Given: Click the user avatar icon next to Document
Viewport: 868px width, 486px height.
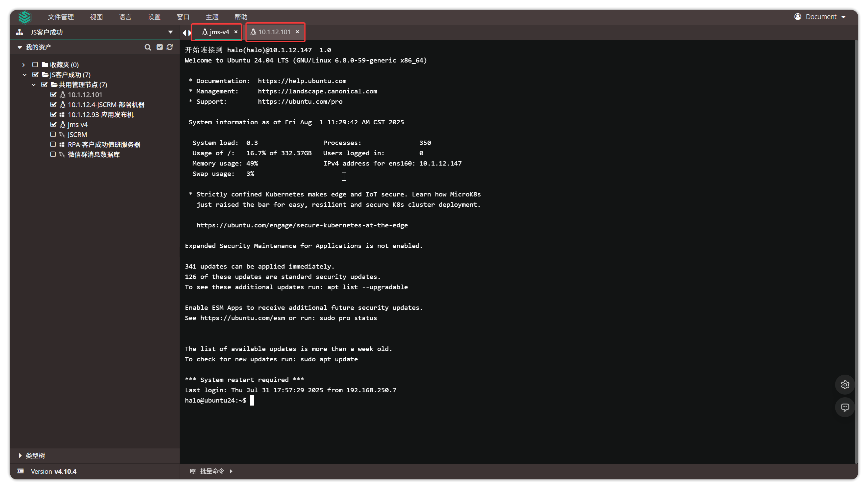Looking at the screenshot, I should point(797,17).
